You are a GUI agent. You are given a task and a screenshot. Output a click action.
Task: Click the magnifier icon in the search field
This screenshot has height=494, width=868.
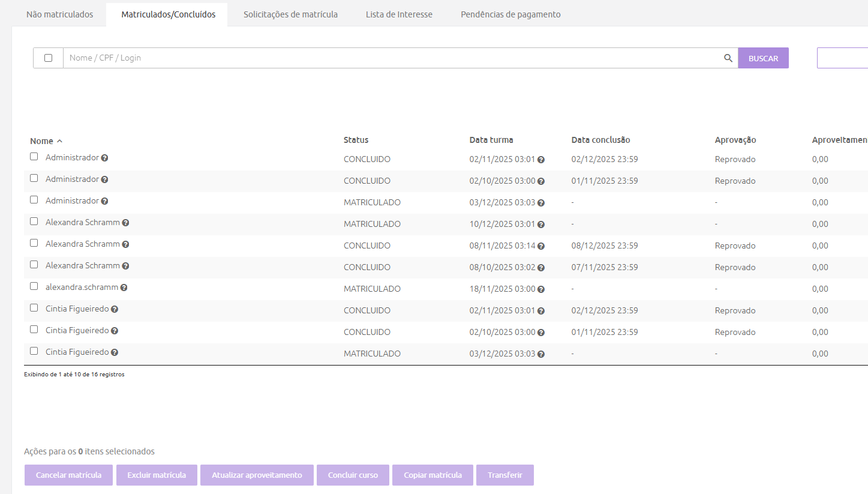[x=728, y=58]
